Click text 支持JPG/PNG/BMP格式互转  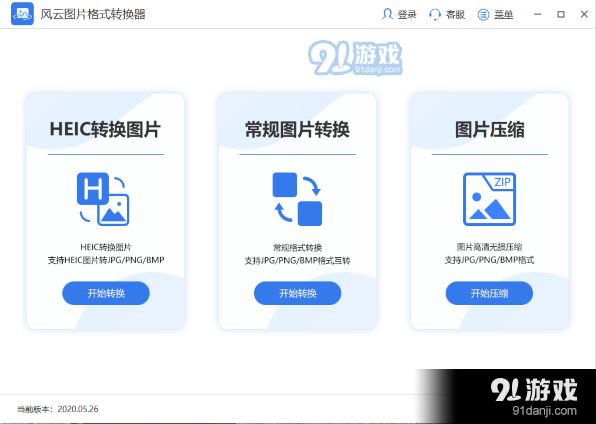pyautogui.click(x=297, y=260)
